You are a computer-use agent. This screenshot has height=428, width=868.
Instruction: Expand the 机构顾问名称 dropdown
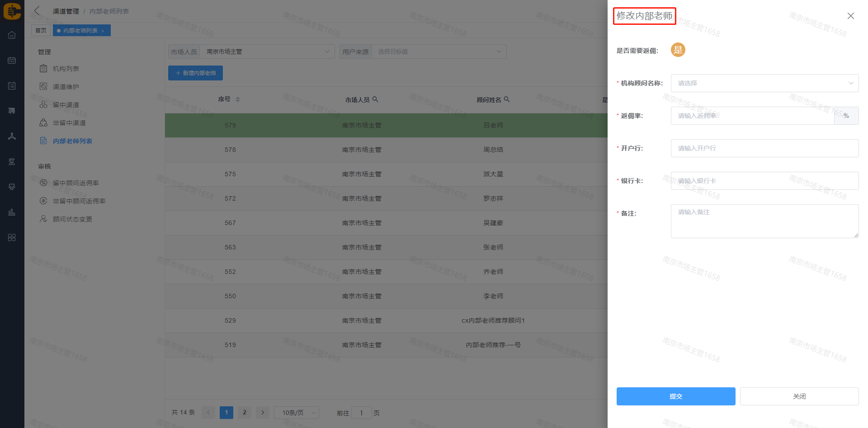(x=764, y=83)
